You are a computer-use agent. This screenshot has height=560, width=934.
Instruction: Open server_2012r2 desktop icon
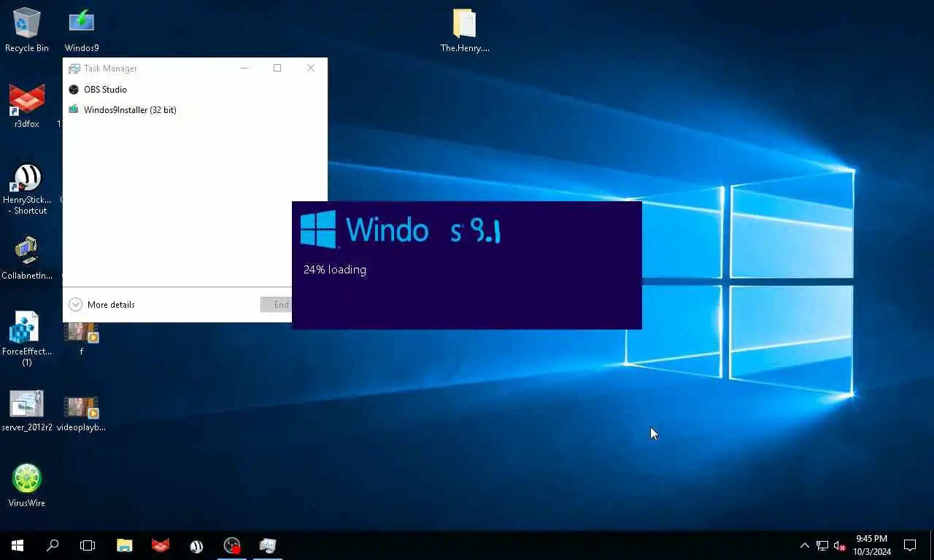tap(27, 410)
